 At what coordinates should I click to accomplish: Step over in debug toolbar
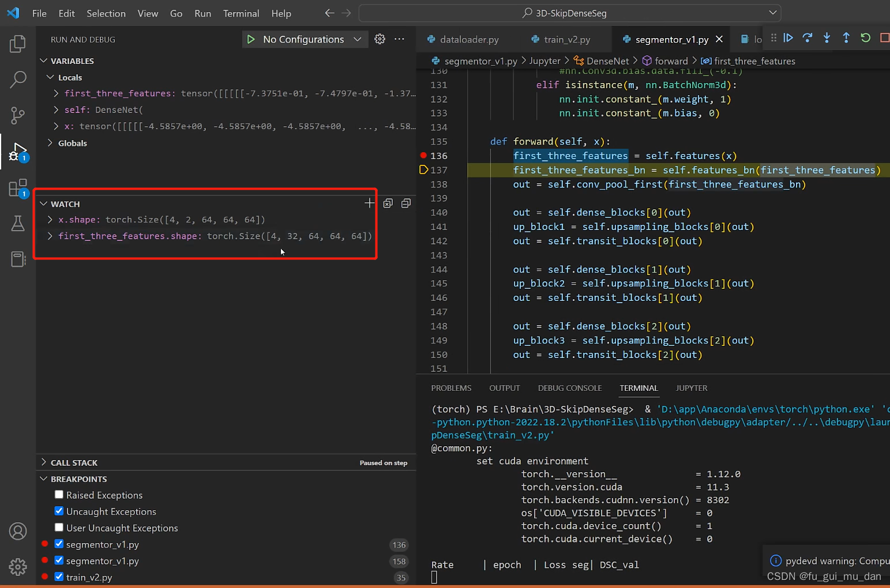coord(808,38)
